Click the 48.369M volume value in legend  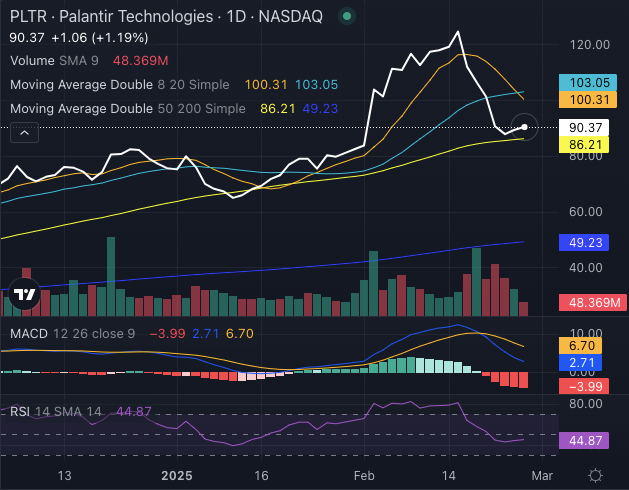click(140, 61)
